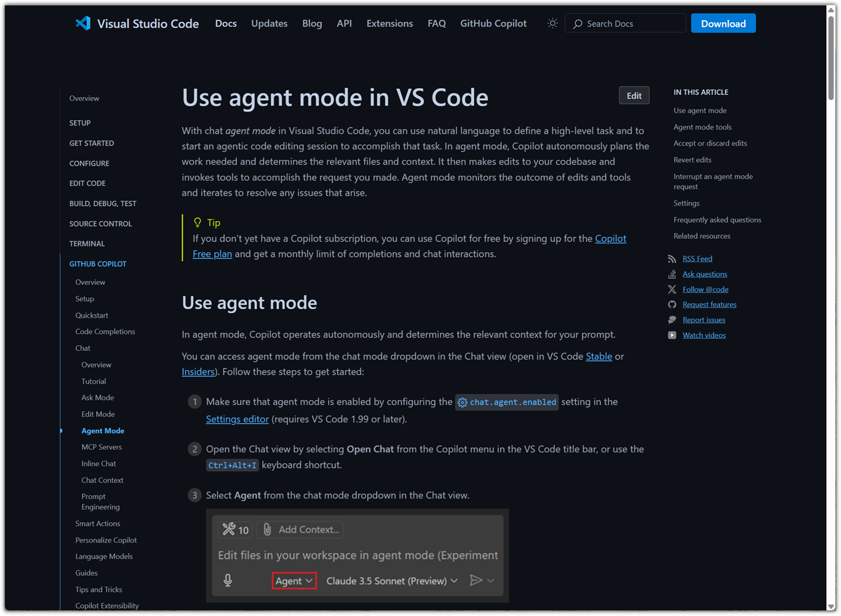
Task: Click the Add Context button in screenshot
Action: coord(300,530)
